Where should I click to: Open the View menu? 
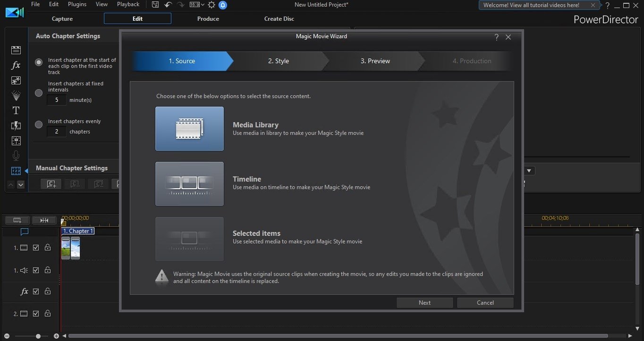click(102, 4)
